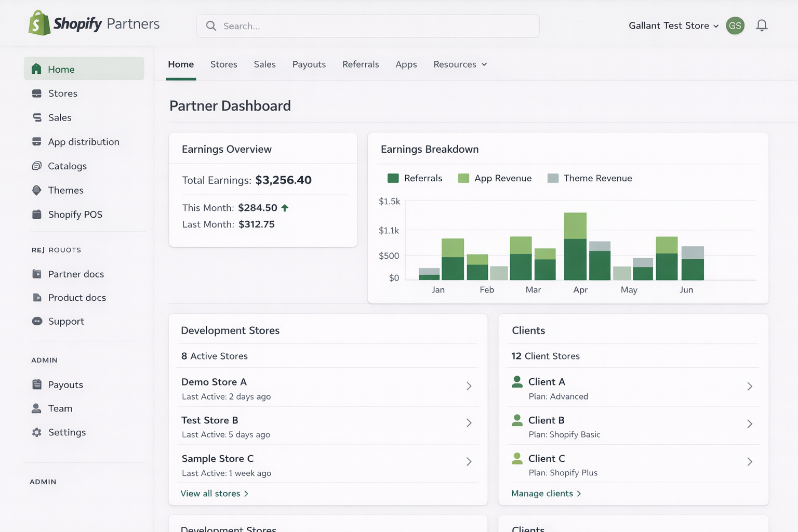798x532 pixels.
Task: Click the Search input field
Action: coord(368,26)
